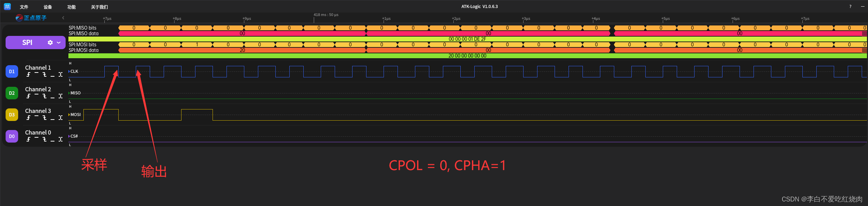Click the CLK signal label
Image resolution: width=868 pixels, height=206 pixels.
click(74, 71)
